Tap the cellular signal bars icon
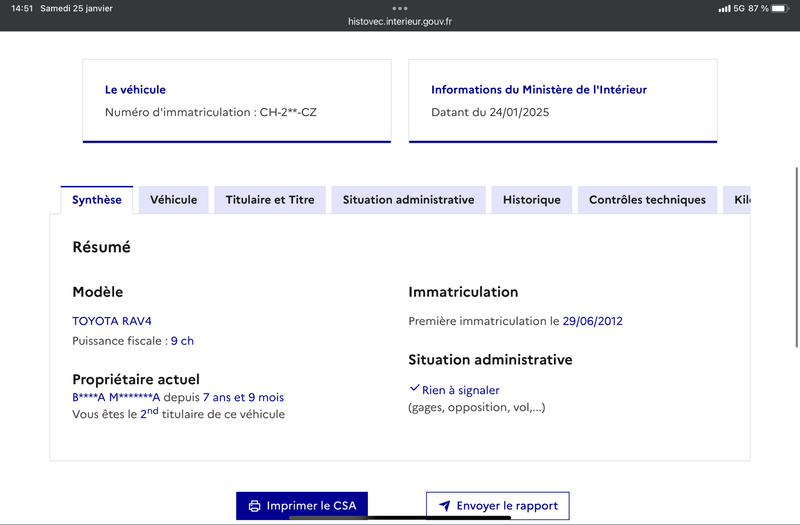The width and height of the screenshot is (800, 525). pos(724,9)
